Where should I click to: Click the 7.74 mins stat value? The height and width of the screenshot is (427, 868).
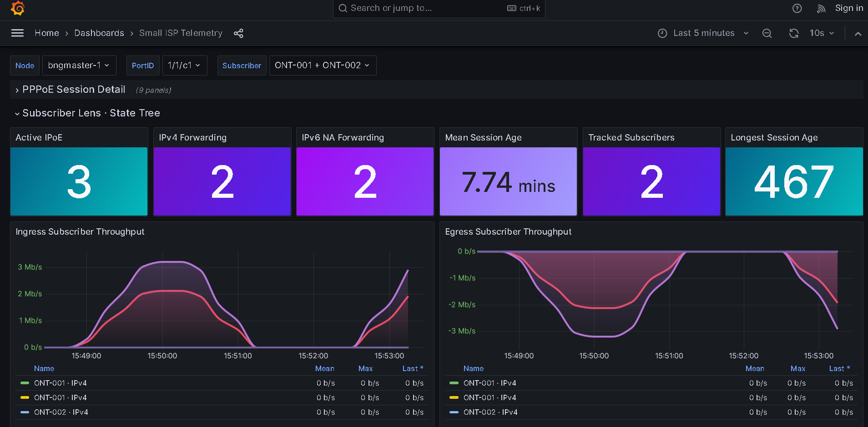(x=508, y=183)
